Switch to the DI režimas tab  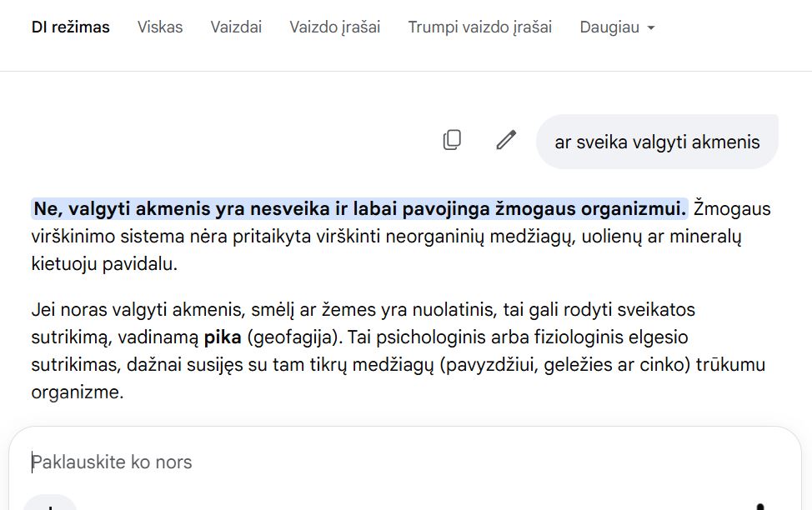click(x=70, y=27)
